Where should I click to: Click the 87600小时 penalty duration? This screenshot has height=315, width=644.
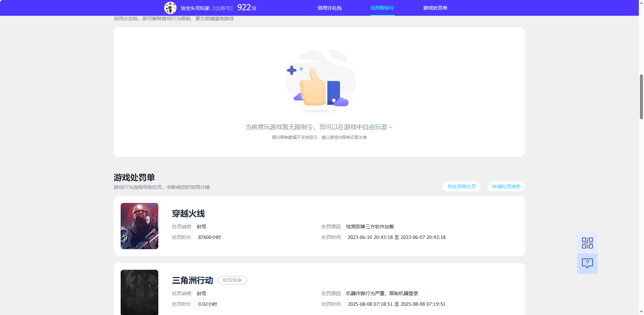point(209,237)
